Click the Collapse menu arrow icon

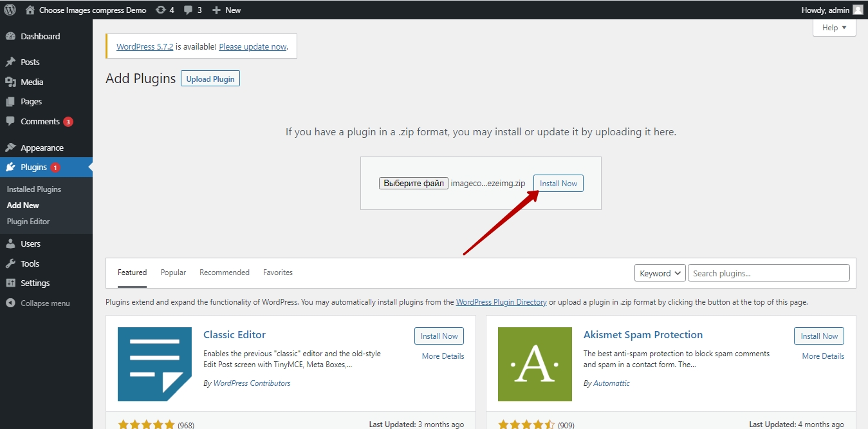point(10,303)
